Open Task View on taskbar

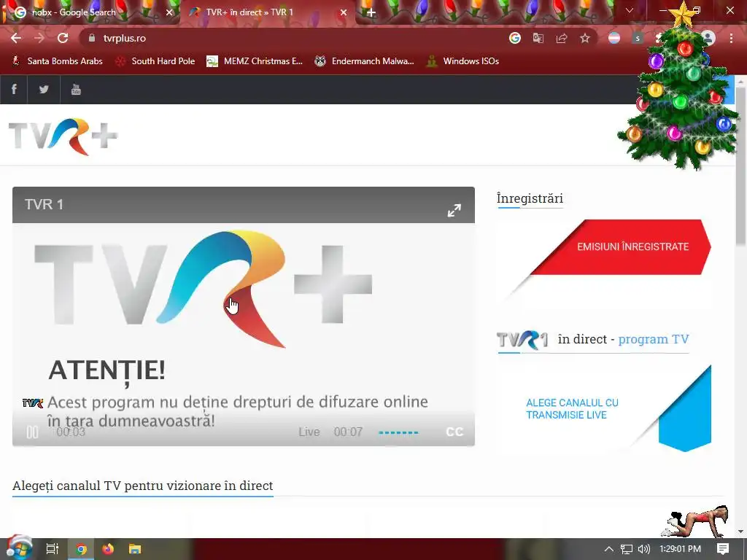point(53,549)
